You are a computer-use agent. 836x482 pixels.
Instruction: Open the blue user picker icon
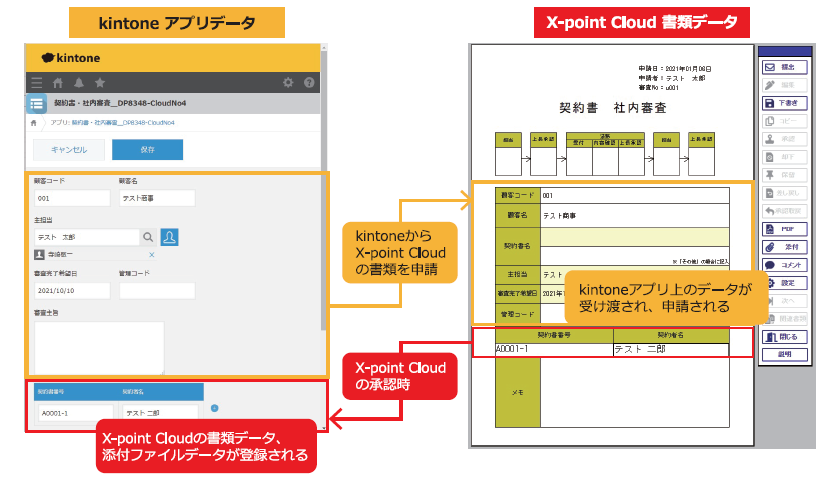(x=170, y=237)
